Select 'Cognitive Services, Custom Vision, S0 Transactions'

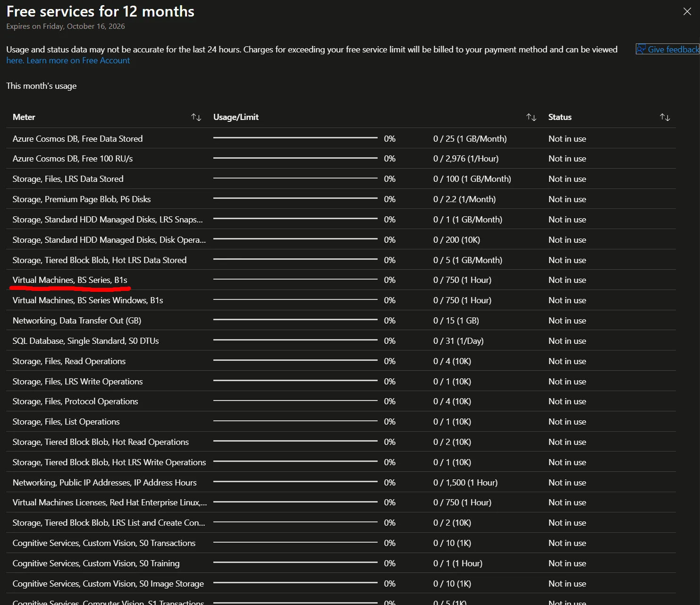tap(104, 543)
